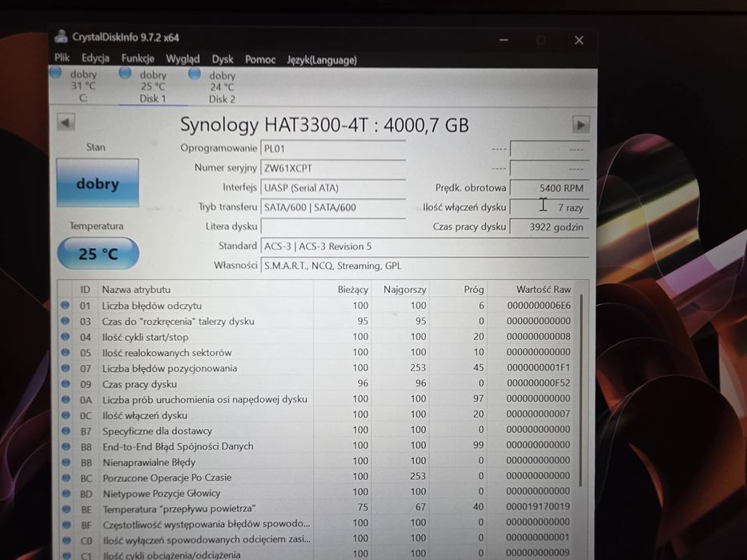Select the Liczba błędów pozycjonowania row

point(317,368)
